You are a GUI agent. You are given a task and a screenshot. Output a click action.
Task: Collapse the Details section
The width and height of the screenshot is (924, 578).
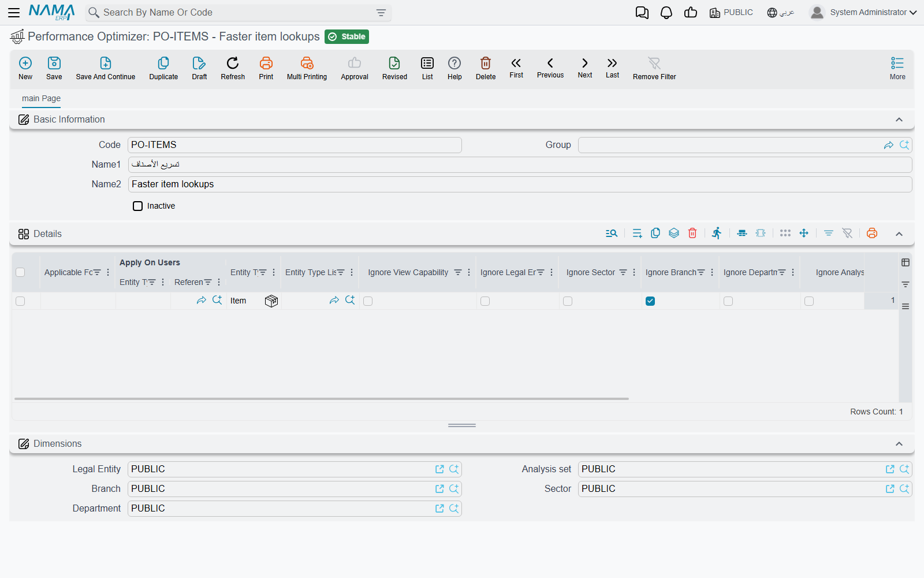pos(899,234)
